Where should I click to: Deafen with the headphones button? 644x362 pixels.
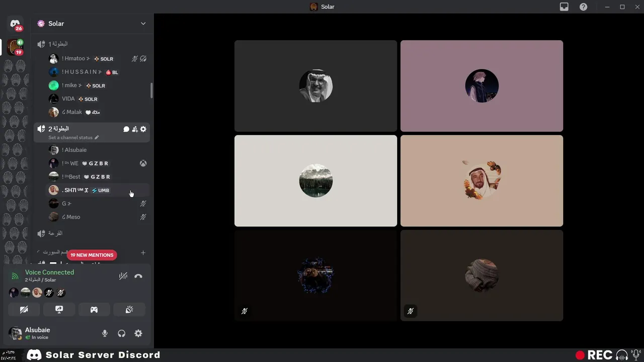click(121, 333)
